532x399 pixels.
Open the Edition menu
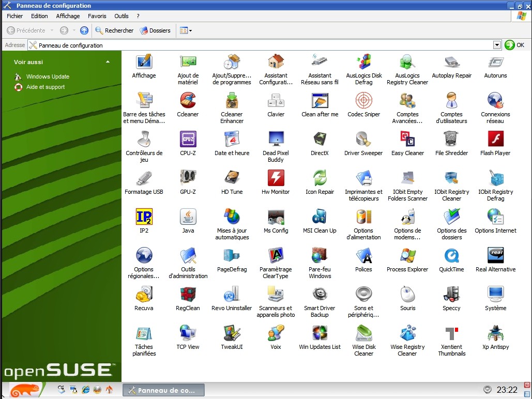(39, 16)
